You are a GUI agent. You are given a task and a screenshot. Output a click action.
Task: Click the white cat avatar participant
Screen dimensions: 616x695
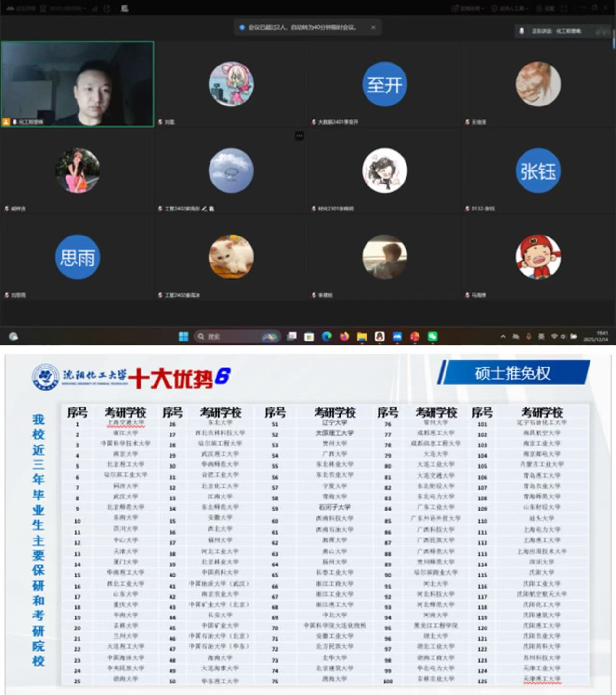pos(231,257)
